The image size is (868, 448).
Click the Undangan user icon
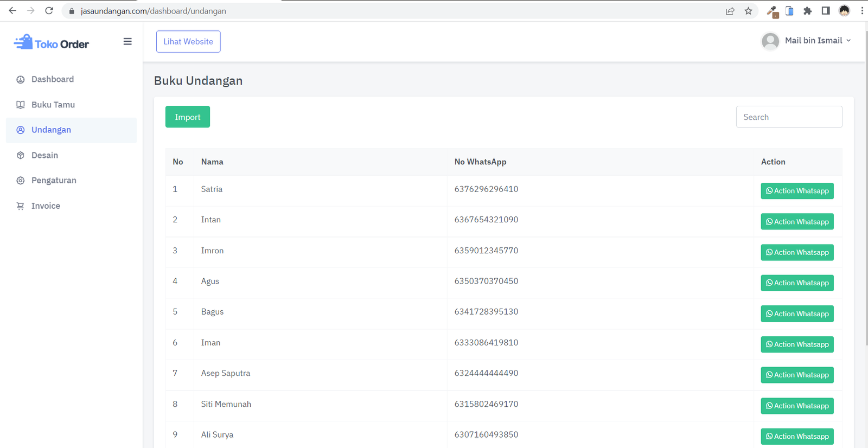pos(21,130)
